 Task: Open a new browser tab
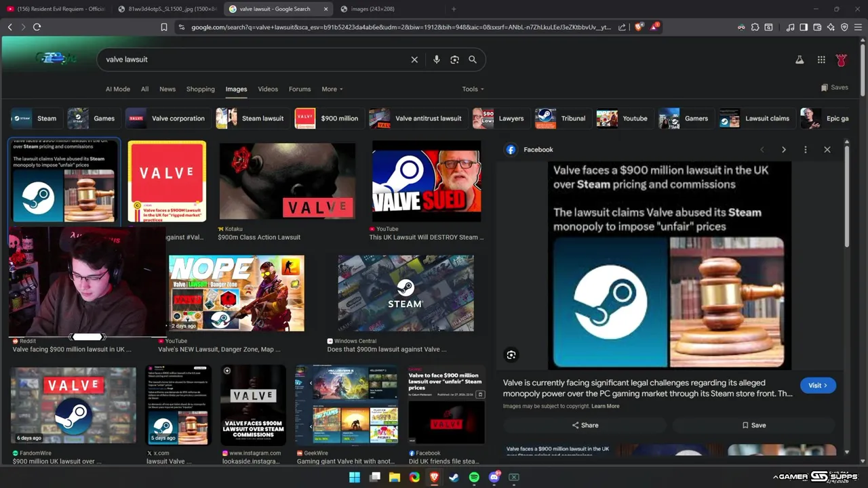(454, 9)
